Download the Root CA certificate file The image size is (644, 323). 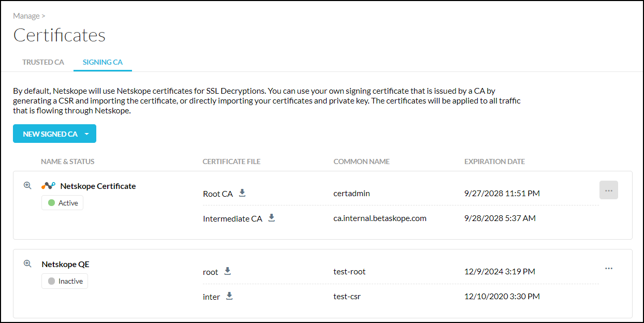point(242,193)
